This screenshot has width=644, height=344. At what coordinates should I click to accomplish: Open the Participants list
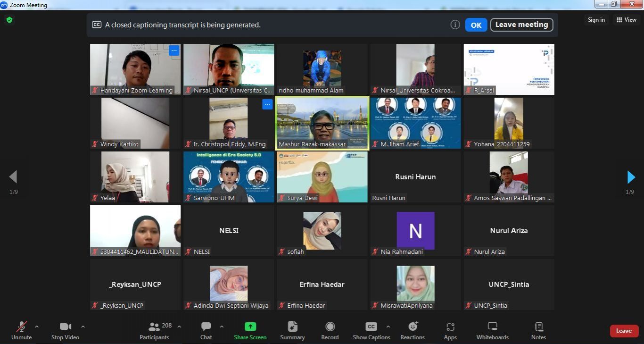pos(154,330)
